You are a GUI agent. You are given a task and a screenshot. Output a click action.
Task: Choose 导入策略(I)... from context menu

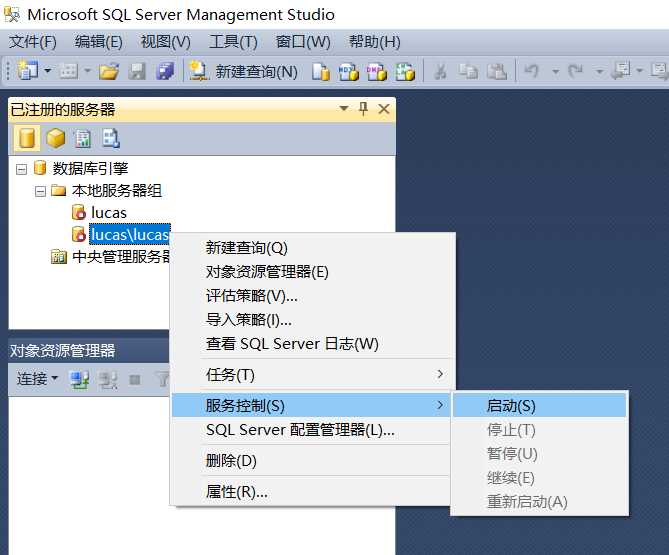(x=313, y=320)
